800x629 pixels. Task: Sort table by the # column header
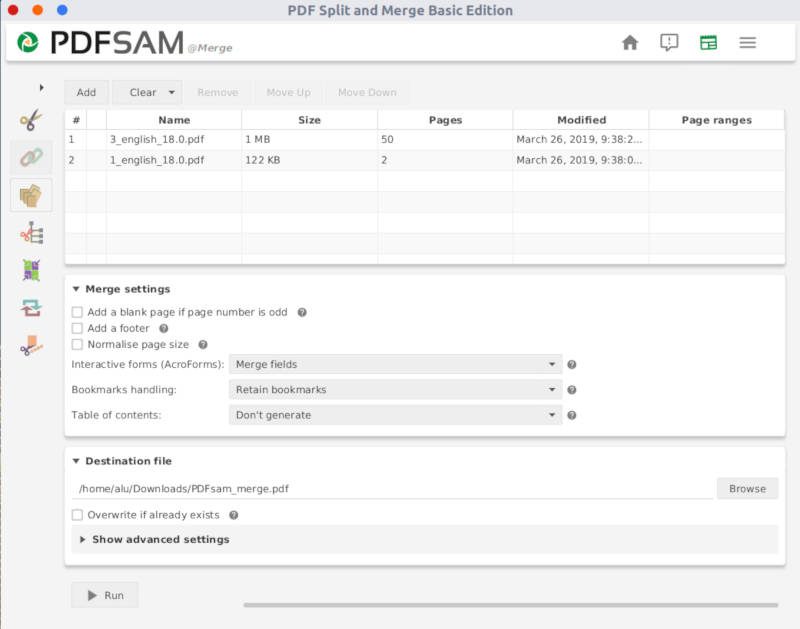coord(76,120)
